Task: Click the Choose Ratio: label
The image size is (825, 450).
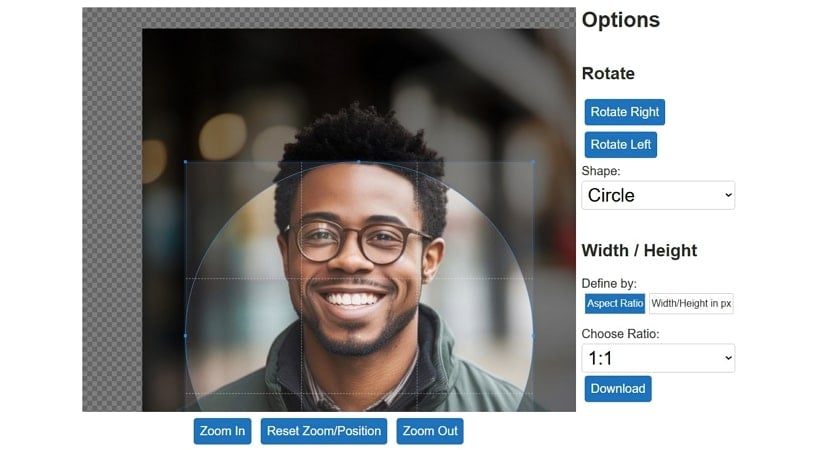Action: tap(620, 334)
